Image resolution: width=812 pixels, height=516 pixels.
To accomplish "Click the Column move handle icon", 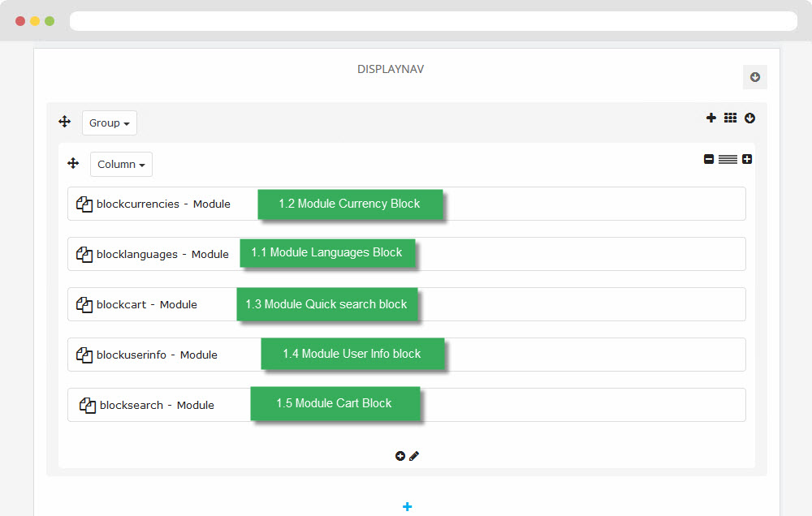I will (x=73, y=164).
